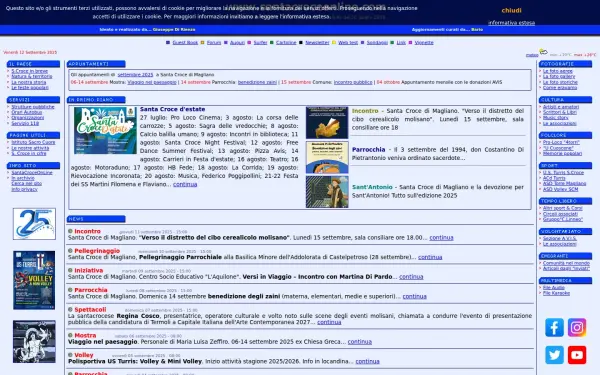The width and height of the screenshot is (600, 375).
Task: Open the black-and-white poster in left sidebar
Action: 34,342
